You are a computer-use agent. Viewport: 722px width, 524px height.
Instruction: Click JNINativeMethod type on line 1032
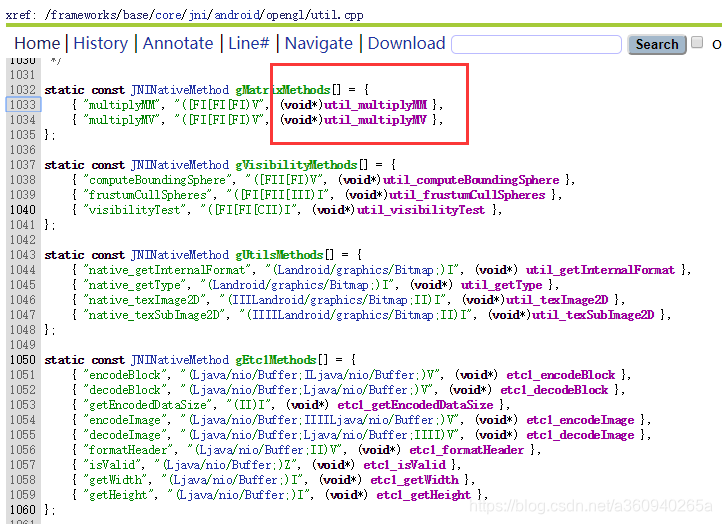(x=180, y=89)
